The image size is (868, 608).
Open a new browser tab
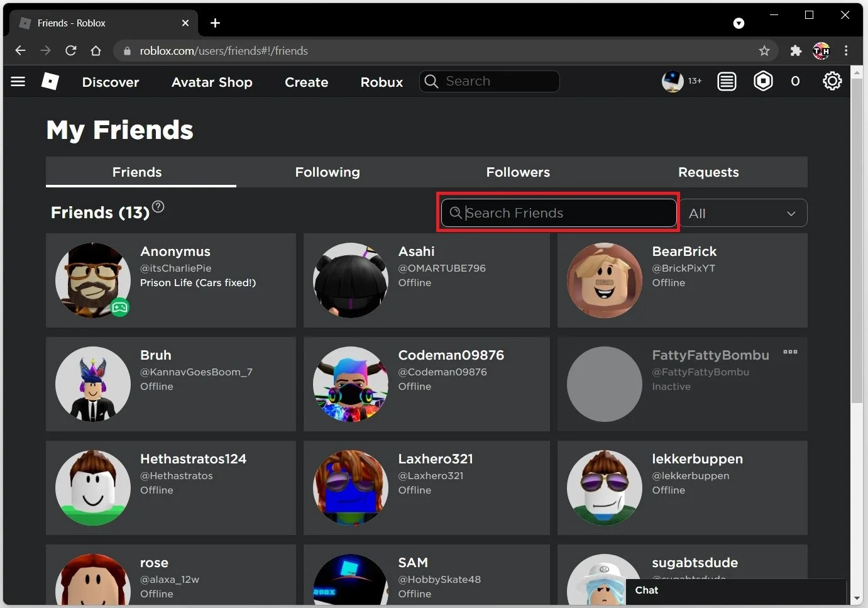pos(215,23)
